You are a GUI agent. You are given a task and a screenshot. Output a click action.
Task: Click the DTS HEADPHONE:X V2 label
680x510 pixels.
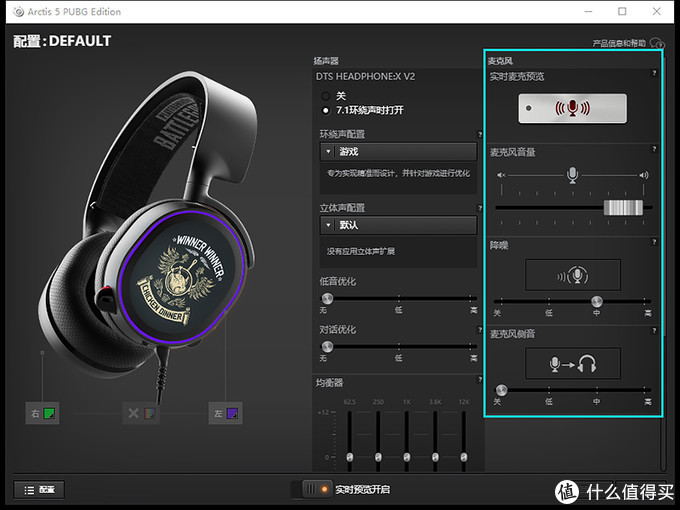365,77
